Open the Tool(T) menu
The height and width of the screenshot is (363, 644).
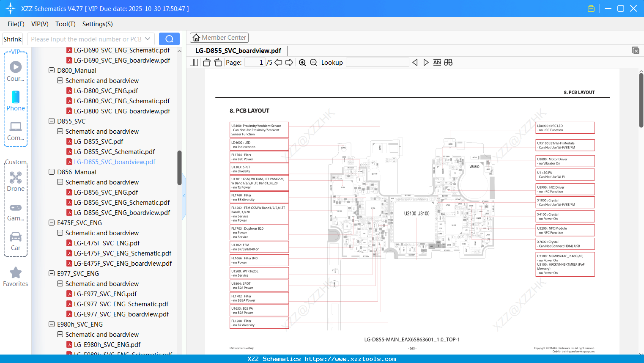(65, 24)
